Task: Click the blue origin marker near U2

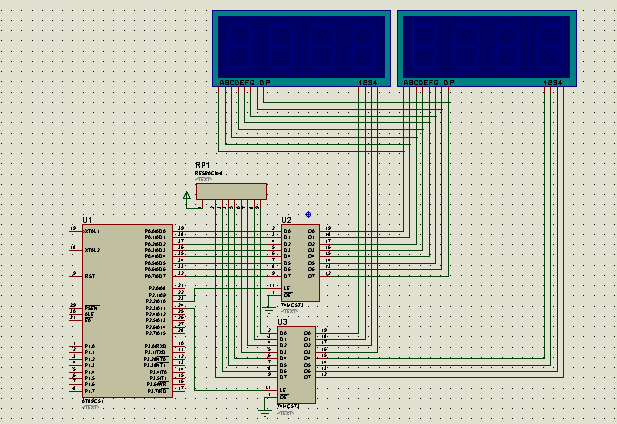Action: click(x=308, y=214)
